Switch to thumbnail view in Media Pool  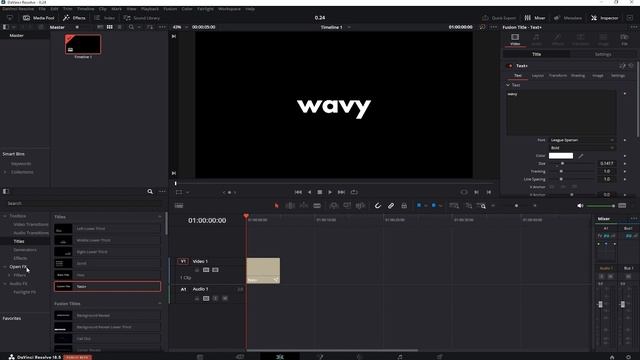(110, 27)
